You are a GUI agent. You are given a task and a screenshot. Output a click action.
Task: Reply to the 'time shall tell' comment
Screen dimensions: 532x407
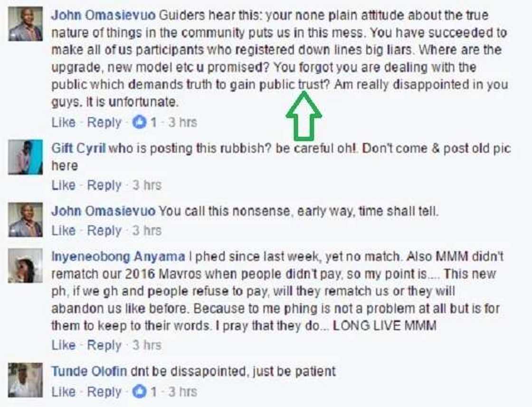click(x=104, y=231)
